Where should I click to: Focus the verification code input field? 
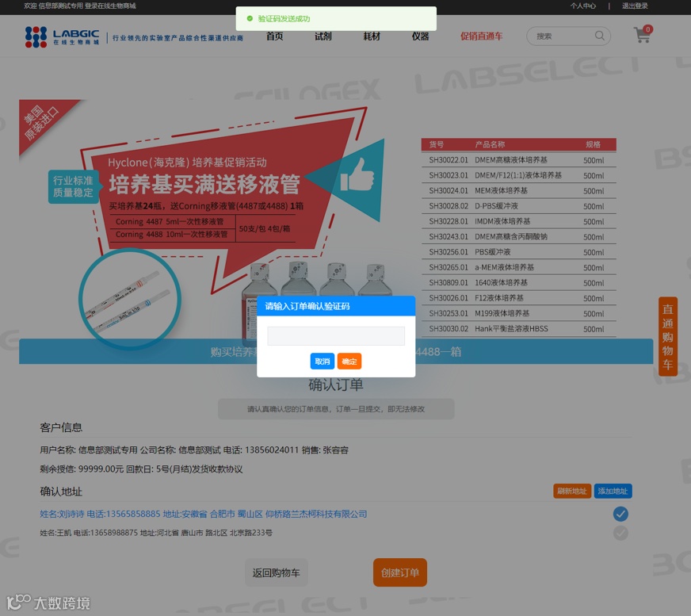click(x=336, y=336)
